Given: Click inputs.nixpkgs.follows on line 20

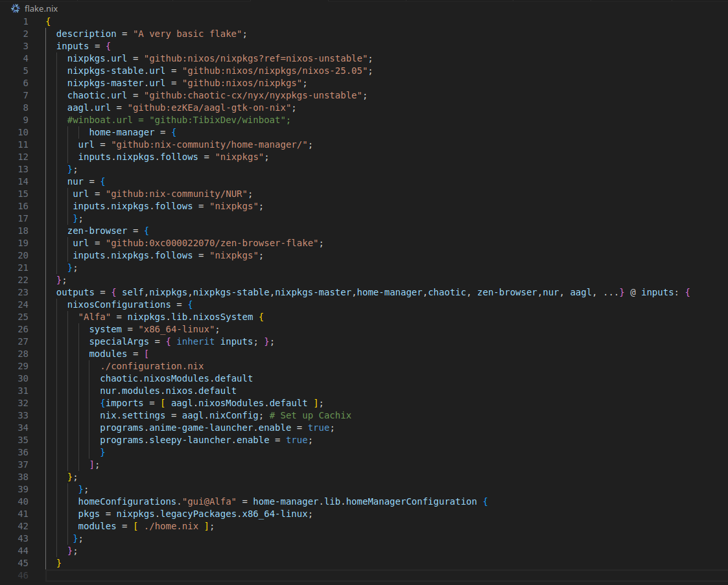Looking at the screenshot, I should tap(132, 255).
